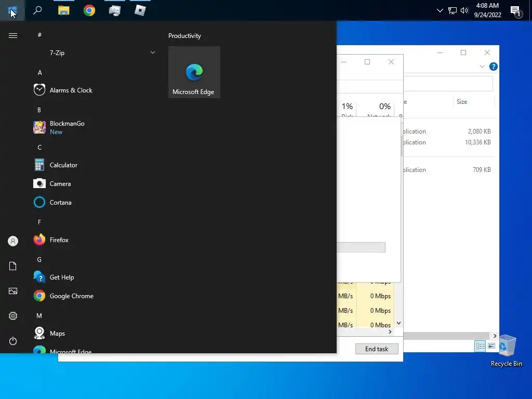
Task: Show hidden system tray icons
Action: [440, 10]
